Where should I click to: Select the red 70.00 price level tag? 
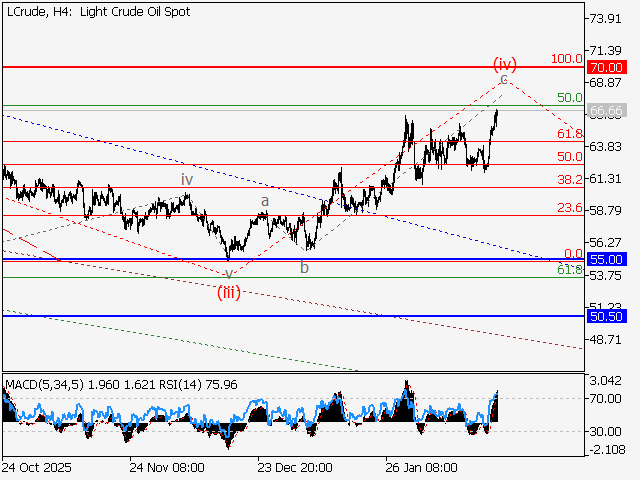606,66
